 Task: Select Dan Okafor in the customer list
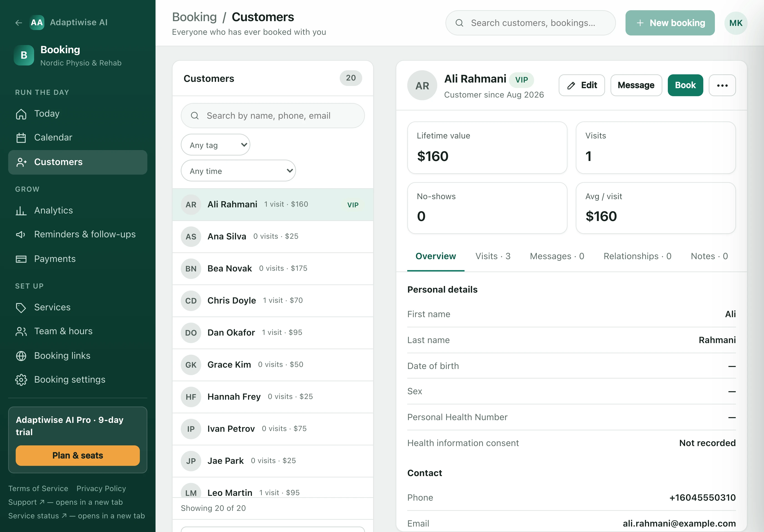click(x=273, y=333)
